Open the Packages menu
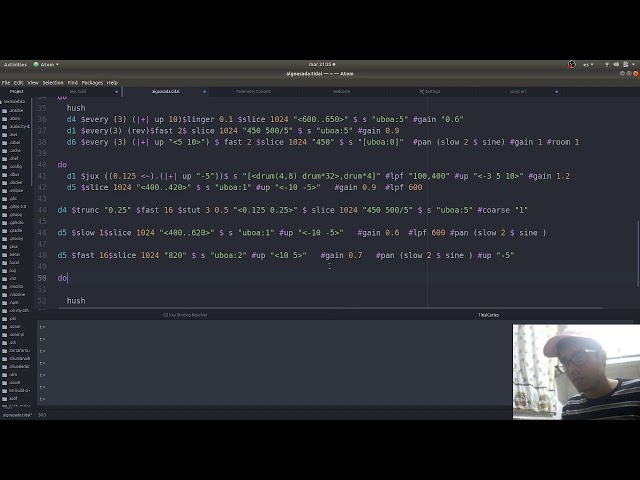640x480 pixels. (x=92, y=82)
